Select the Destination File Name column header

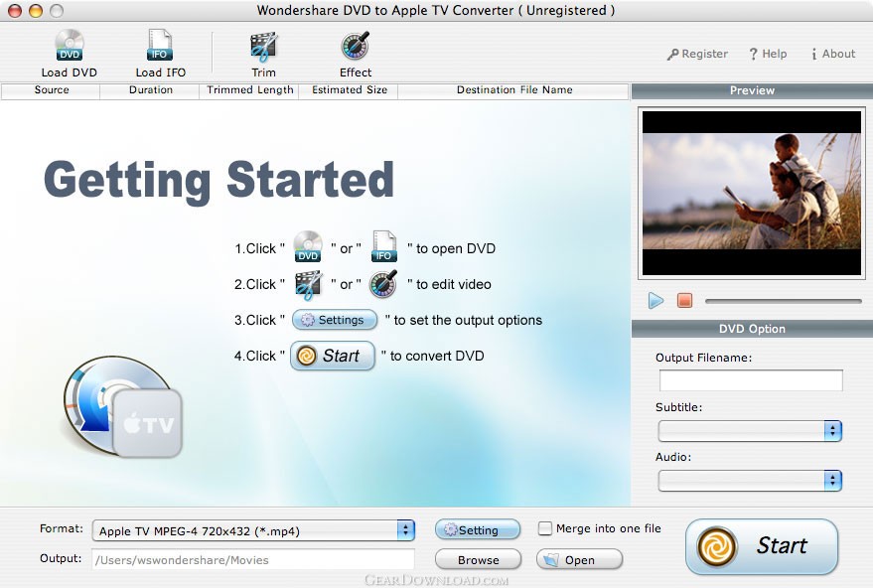513,90
